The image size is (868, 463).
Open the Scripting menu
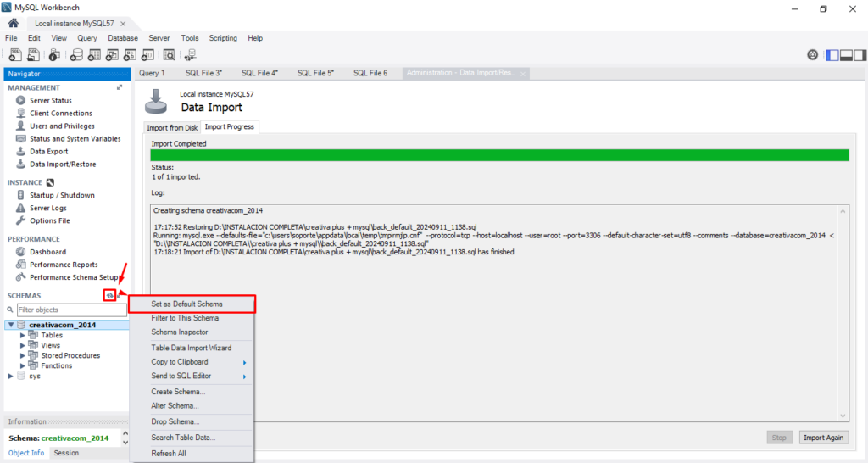(223, 38)
